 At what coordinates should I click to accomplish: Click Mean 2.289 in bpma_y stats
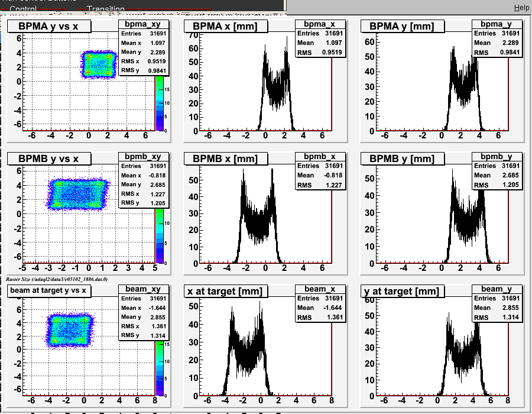coord(497,43)
